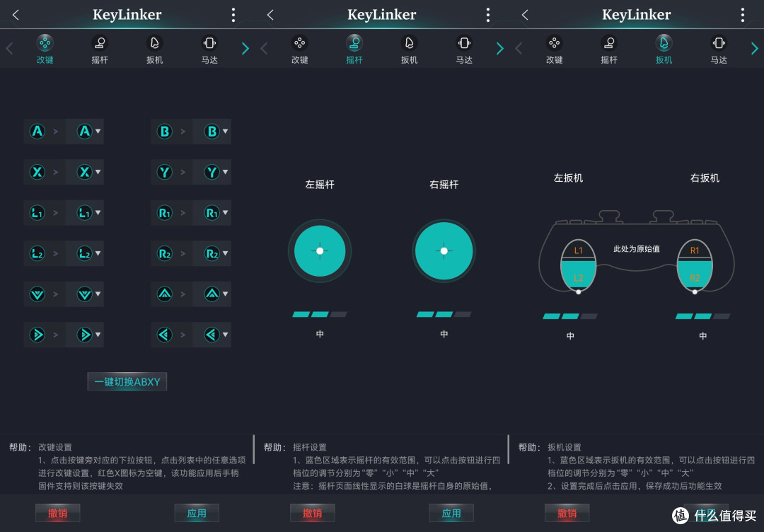Open the L1 mapping dropdown
764x532 pixels.
point(84,213)
